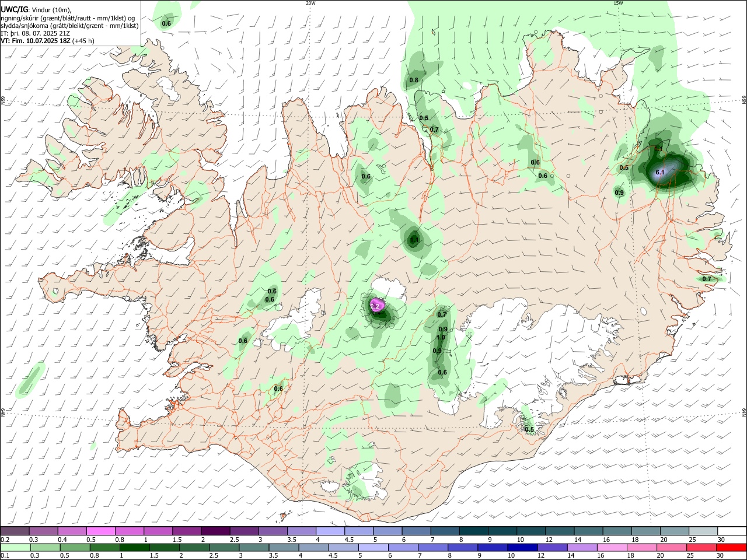Click the 20W longitude label
The image size is (747, 560).
[310, 3]
